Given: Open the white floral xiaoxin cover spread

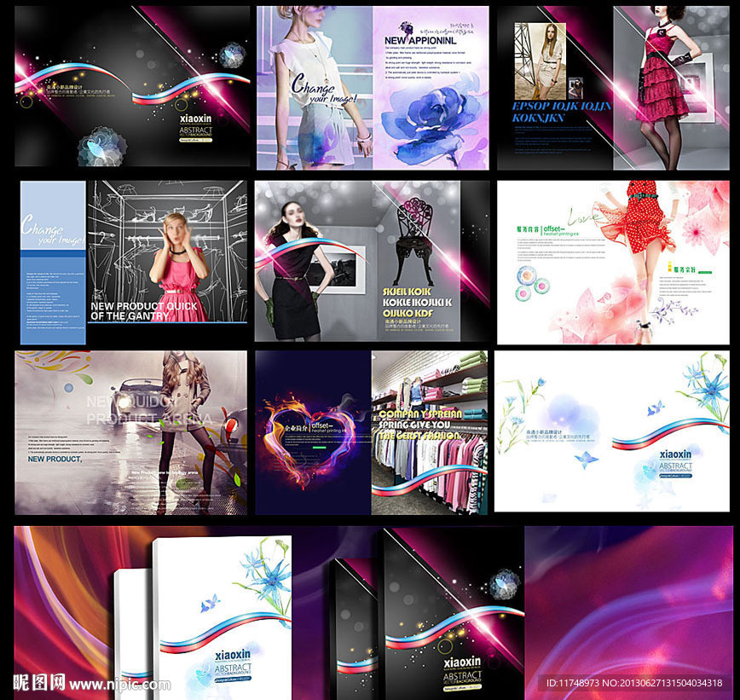Looking at the screenshot, I should pyautogui.click(x=611, y=431).
